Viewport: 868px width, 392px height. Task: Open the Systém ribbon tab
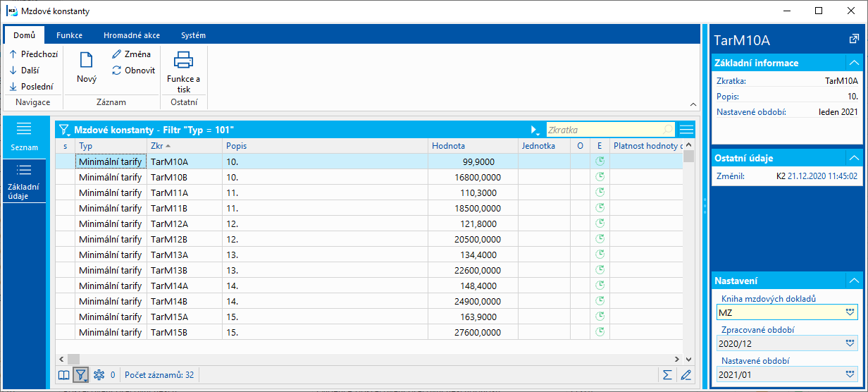pyautogui.click(x=193, y=35)
